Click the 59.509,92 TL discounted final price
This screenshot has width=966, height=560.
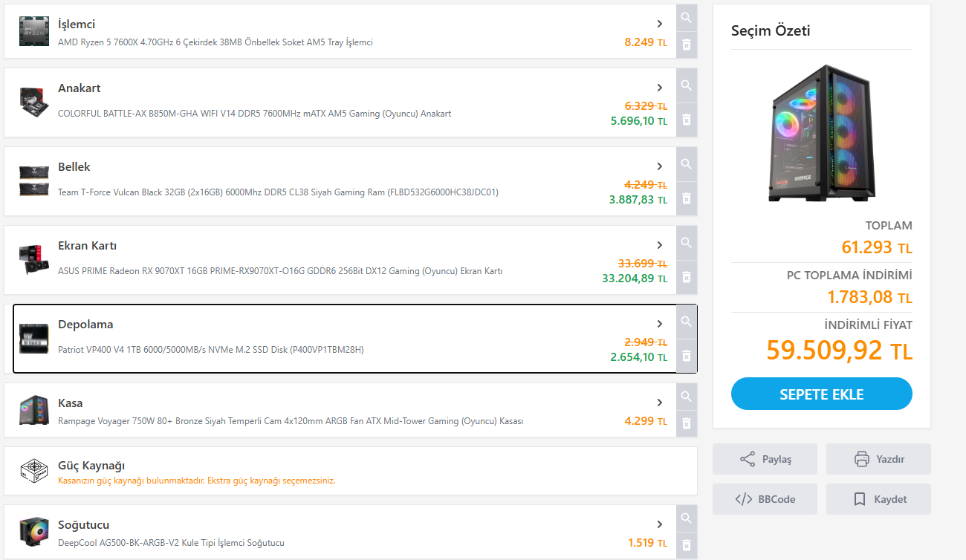pyautogui.click(x=840, y=350)
